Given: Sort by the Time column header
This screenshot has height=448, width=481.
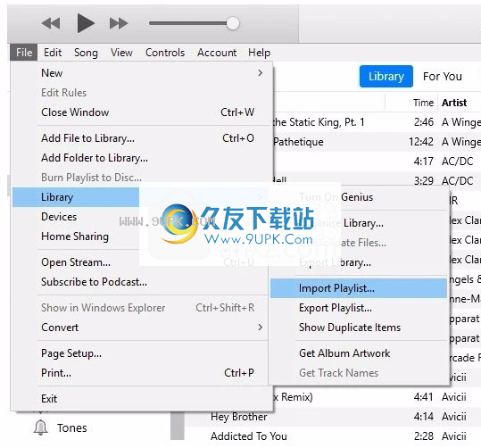Looking at the screenshot, I should (x=423, y=103).
